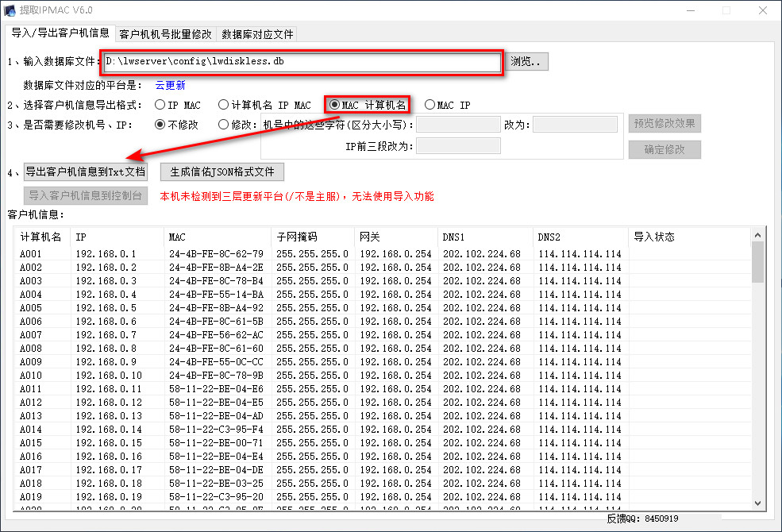Click the IP前三段改为 input field
Screen dimensions: 782x532
click(x=460, y=145)
